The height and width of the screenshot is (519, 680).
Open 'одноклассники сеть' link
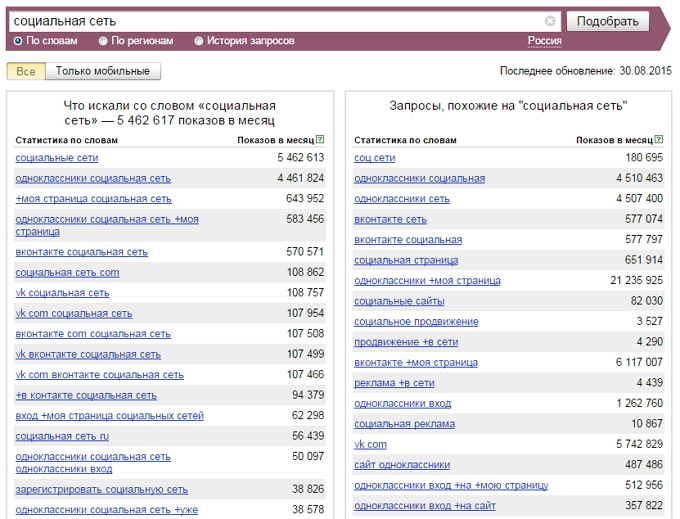(402, 199)
